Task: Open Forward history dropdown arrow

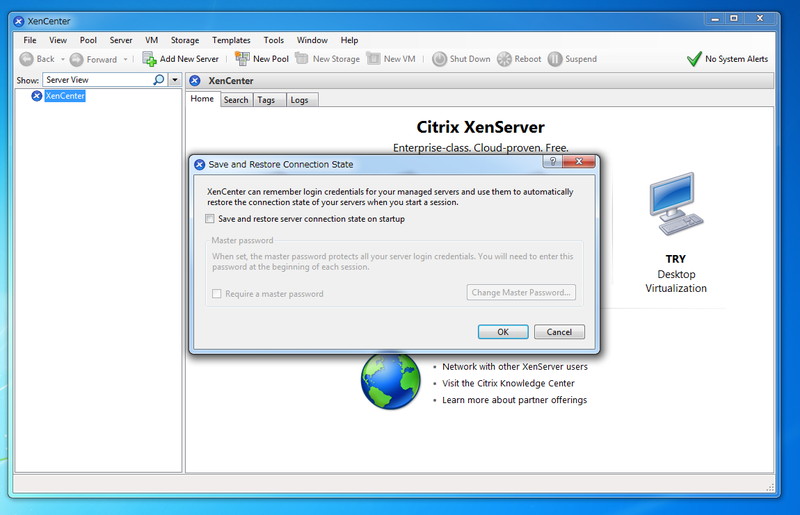Action: (x=125, y=59)
